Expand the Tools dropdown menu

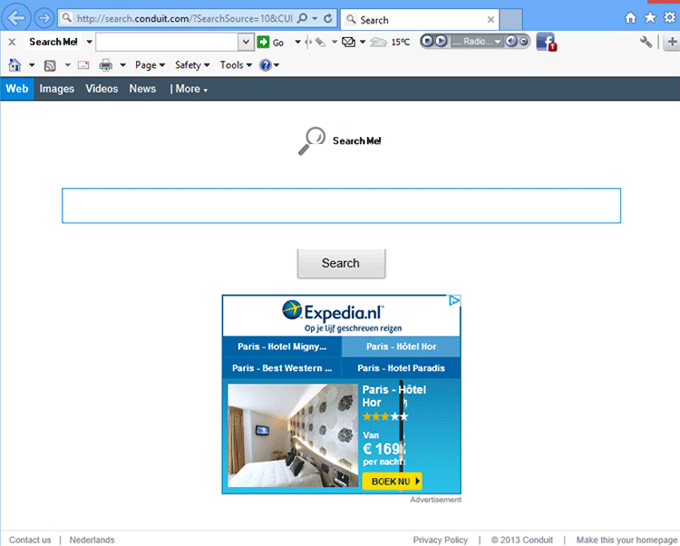click(236, 65)
